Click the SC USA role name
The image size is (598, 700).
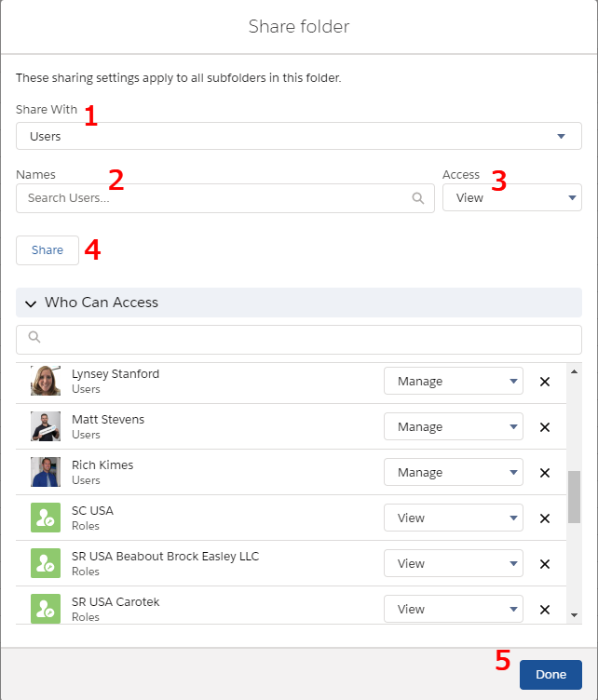click(93, 510)
